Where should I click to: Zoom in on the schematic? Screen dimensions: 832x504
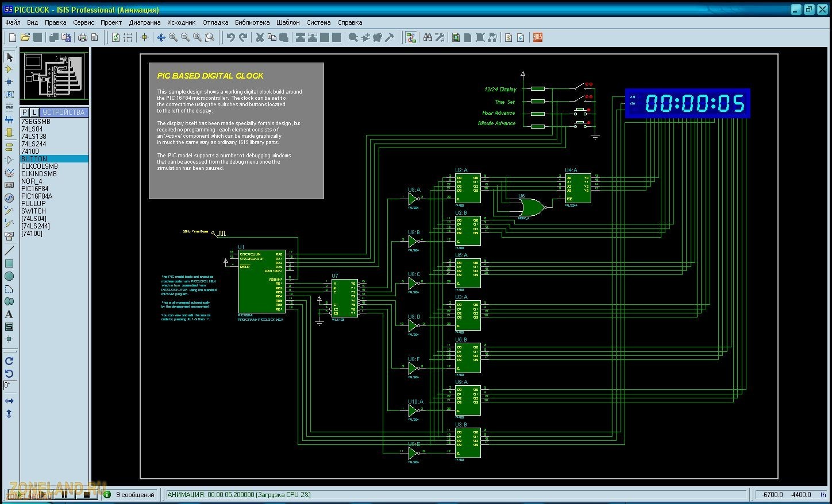[173, 37]
